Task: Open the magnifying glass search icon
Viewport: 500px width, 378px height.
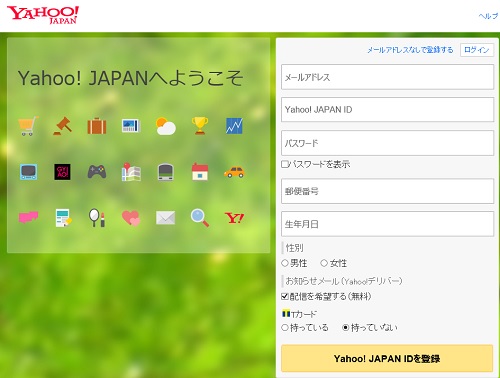Action: click(200, 218)
